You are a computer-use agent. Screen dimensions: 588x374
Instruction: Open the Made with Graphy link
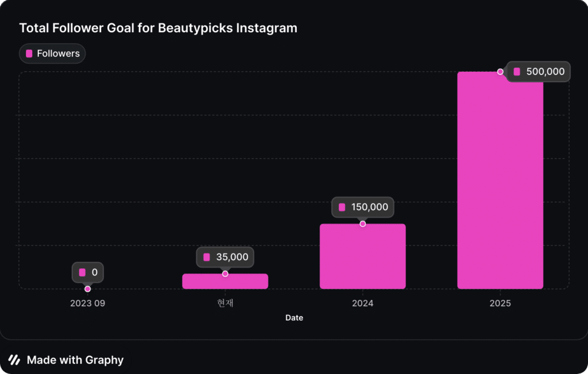point(75,360)
